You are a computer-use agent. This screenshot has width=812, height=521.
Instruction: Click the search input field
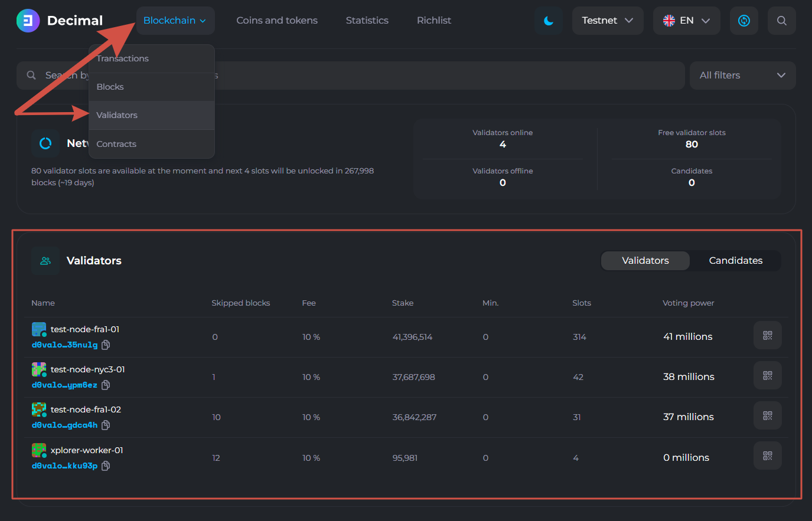click(x=351, y=76)
